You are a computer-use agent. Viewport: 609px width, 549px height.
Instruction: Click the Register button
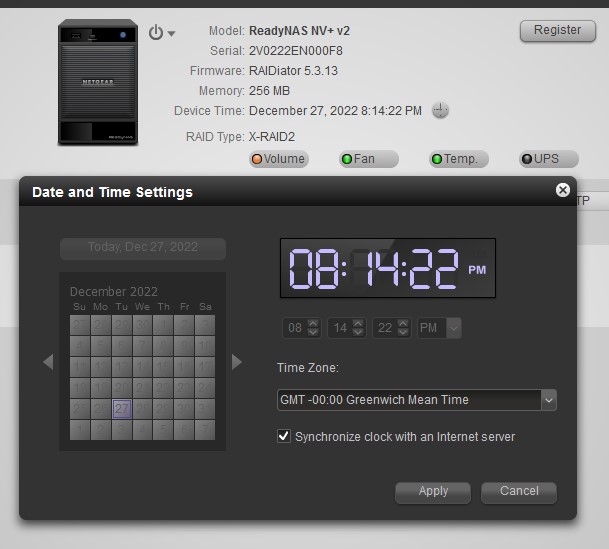557,31
